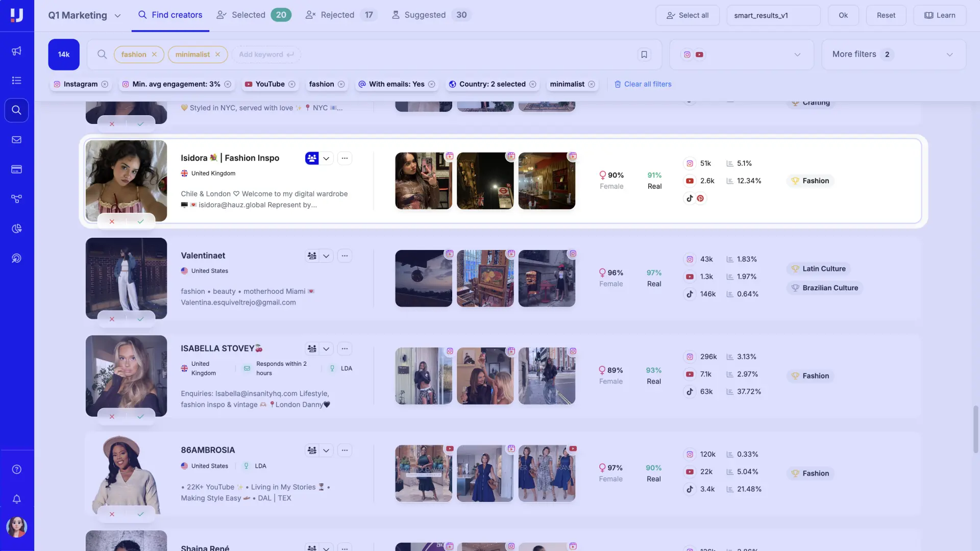Open the campaigns megaphone icon in sidebar
The image size is (980, 551).
16,51
